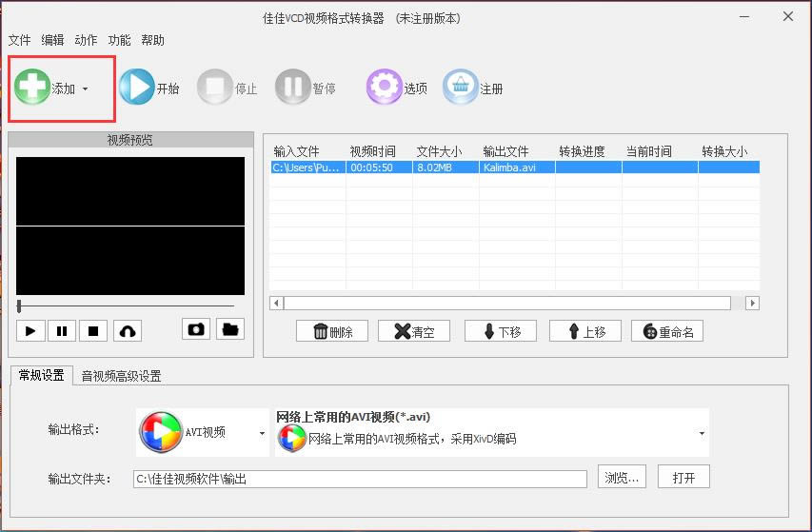Click the 浏览... browse button

[622, 477]
